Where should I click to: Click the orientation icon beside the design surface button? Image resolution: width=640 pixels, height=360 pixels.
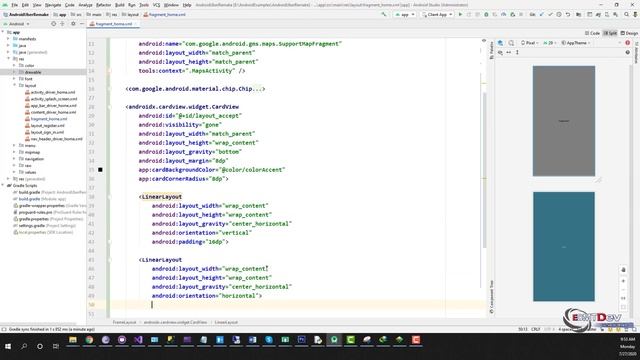[511, 43]
